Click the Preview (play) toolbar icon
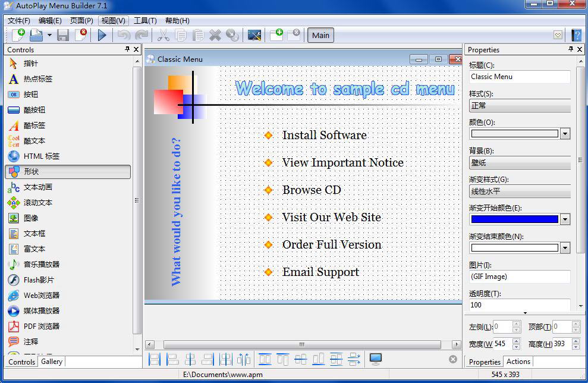The image size is (588, 383). point(102,35)
